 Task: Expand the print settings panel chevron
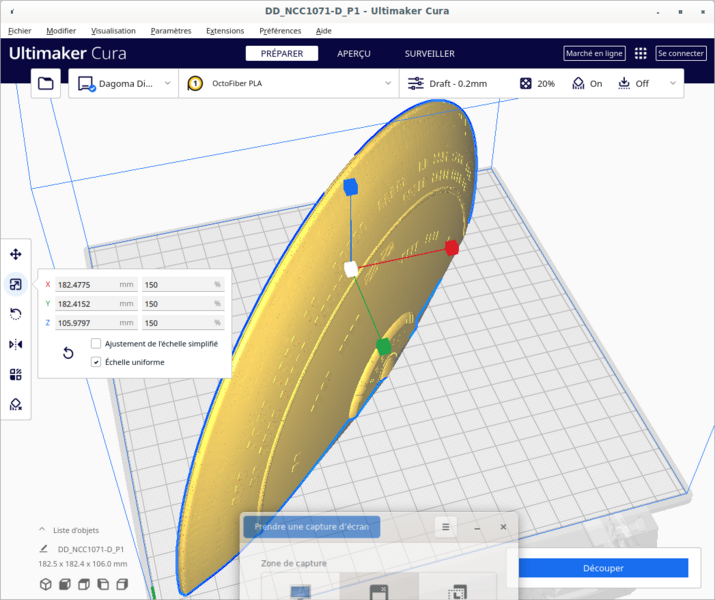(x=673, y=83)
